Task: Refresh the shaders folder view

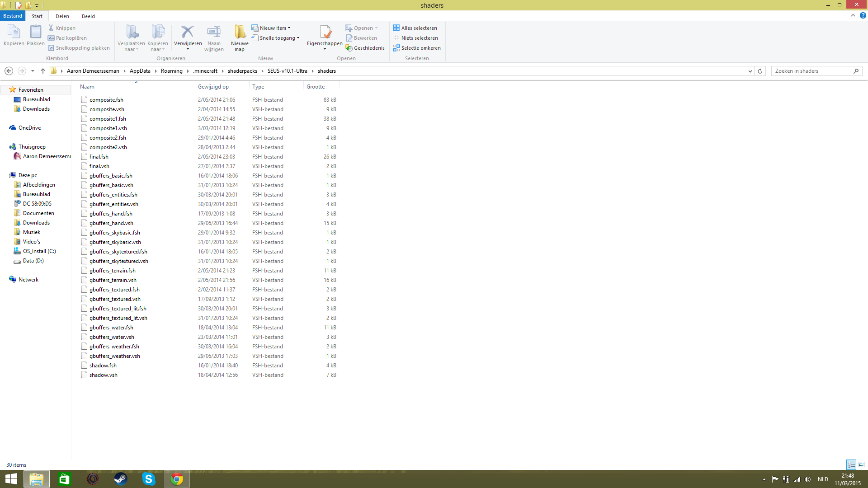Action: pyautogui.click(x=760, y=71)
